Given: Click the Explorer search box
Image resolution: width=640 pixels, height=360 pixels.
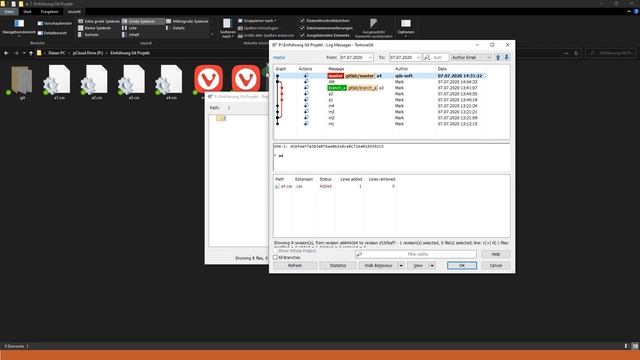Looking at the screenshot, I should [611, 53].
